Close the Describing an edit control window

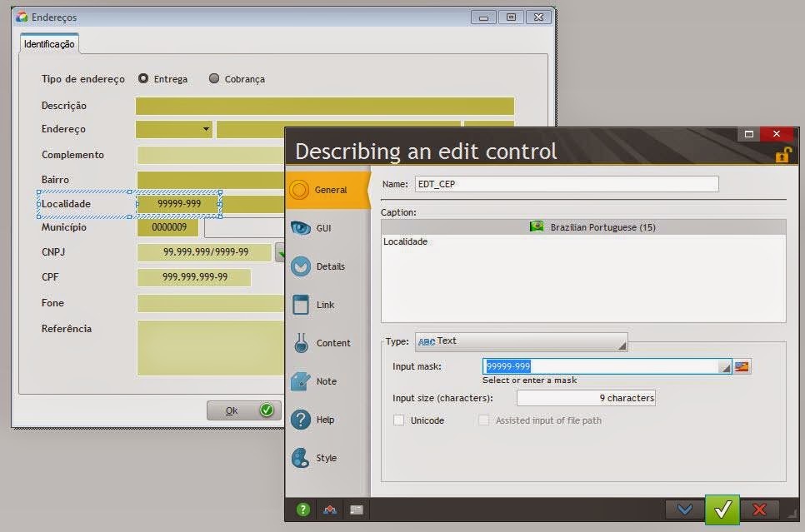click(x=777, y=134)
